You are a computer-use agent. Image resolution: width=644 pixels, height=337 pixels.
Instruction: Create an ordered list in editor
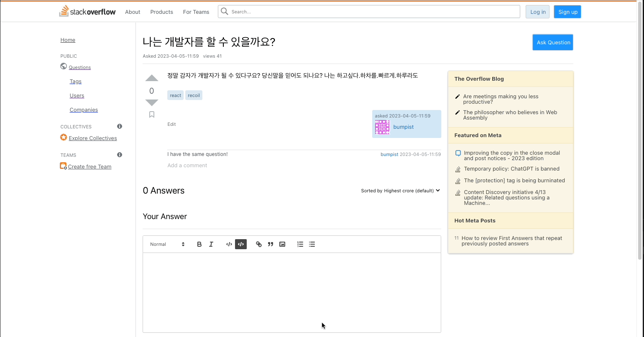pos(300,244)
